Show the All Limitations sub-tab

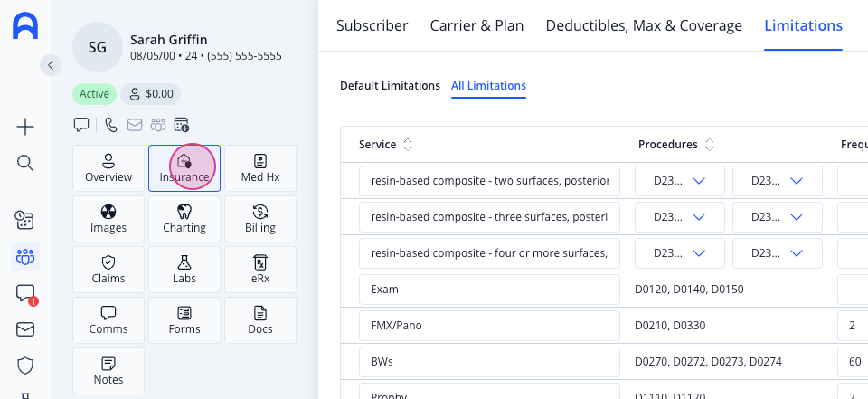pos(488,86)
